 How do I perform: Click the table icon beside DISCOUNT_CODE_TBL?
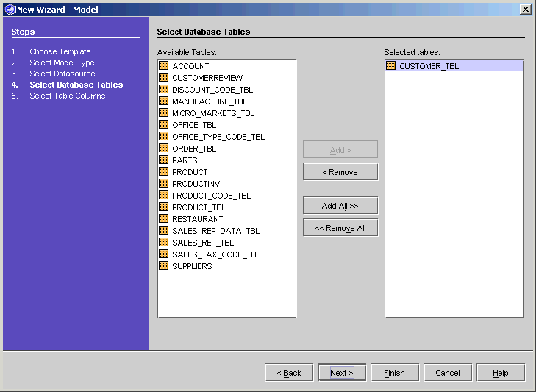click(164, 89)
